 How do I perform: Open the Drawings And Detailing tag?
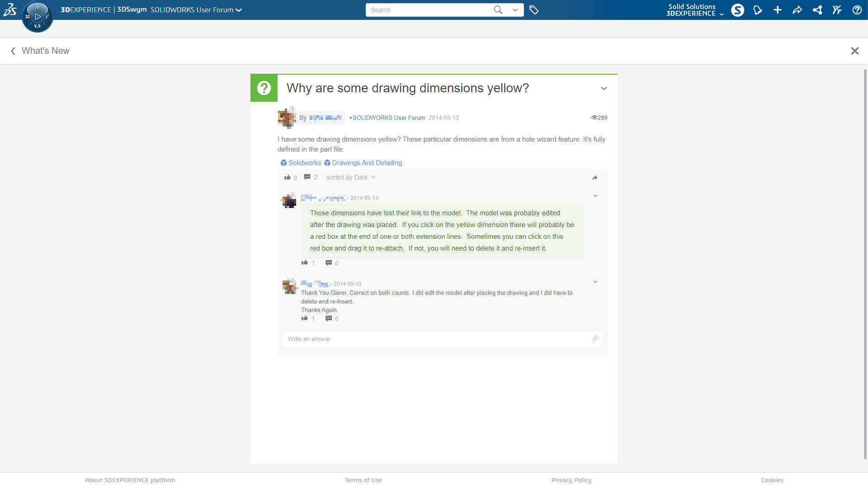coord(367,163)
